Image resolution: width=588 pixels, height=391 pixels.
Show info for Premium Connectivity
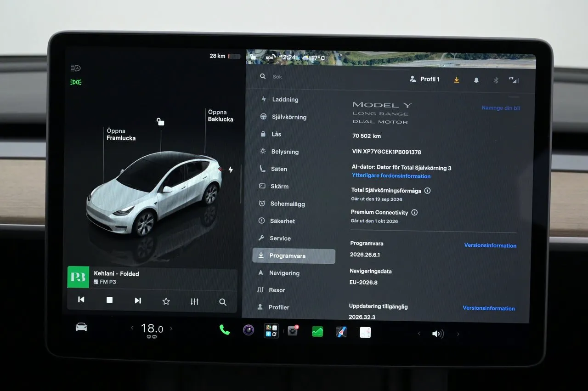[x=414, y=212]
